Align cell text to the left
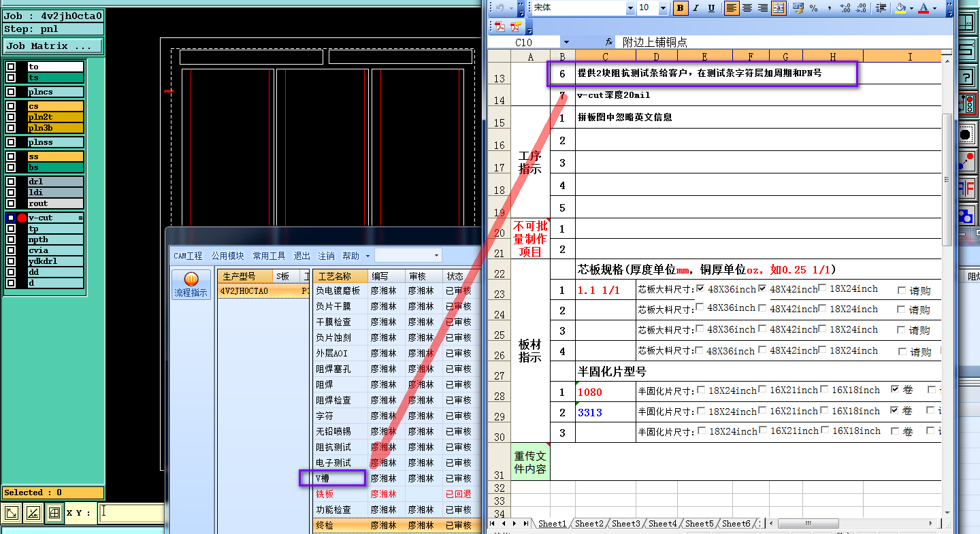The height and width of the screenshot is (534, 980). [732, 8]
